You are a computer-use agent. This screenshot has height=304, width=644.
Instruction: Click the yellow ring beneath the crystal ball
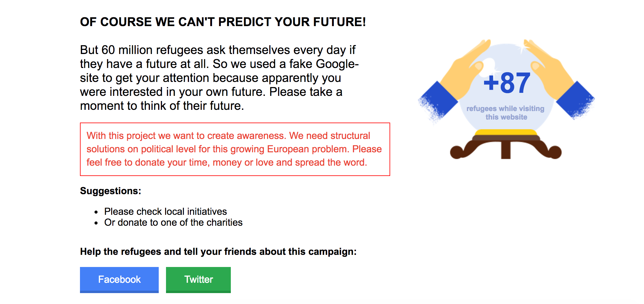[x=506, y=132]
